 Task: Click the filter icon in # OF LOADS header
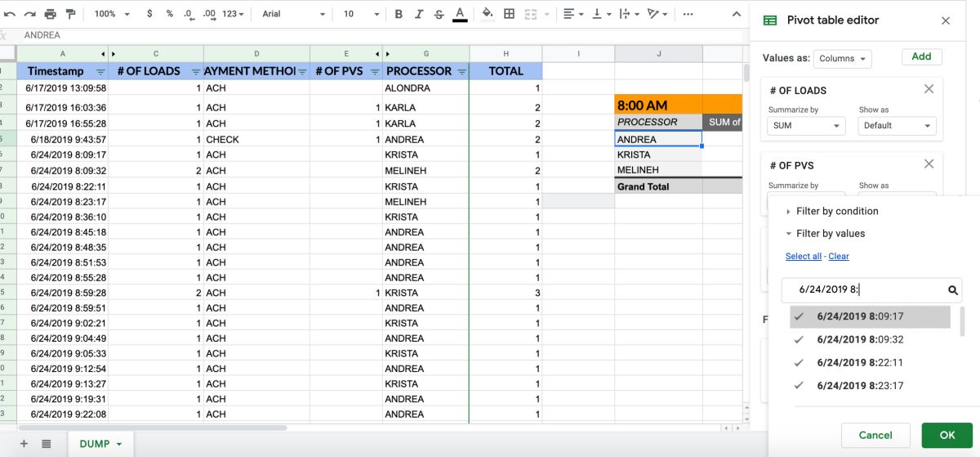[x=196, y=72]
